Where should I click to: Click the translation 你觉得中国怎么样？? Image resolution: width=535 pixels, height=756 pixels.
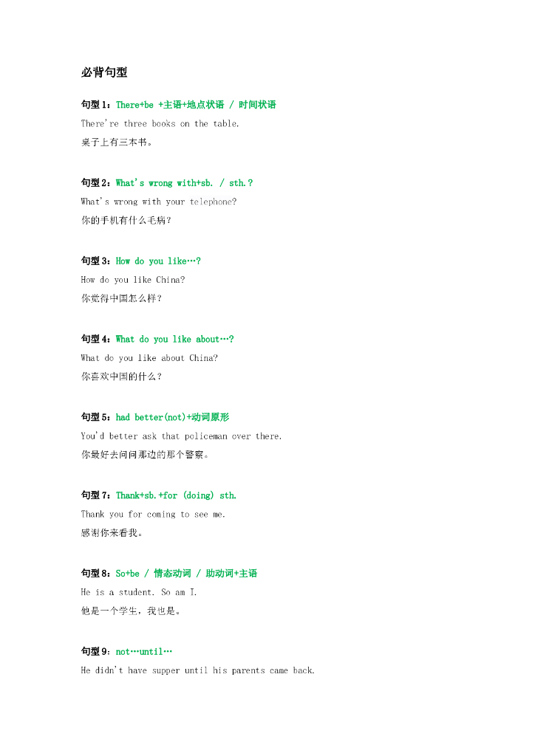[x=121, y=298]
